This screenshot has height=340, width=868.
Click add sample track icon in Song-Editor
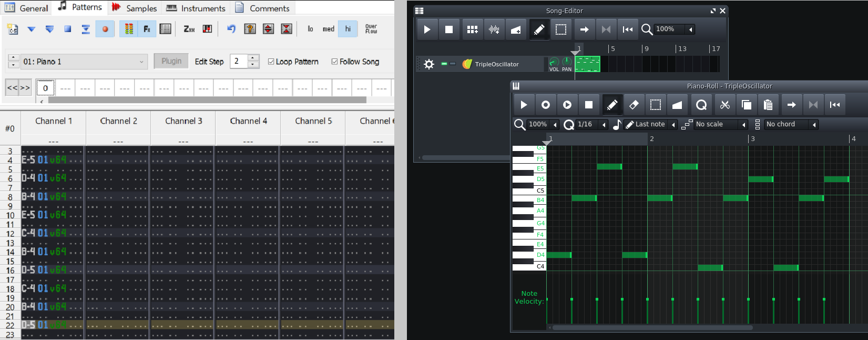[494, 29]
